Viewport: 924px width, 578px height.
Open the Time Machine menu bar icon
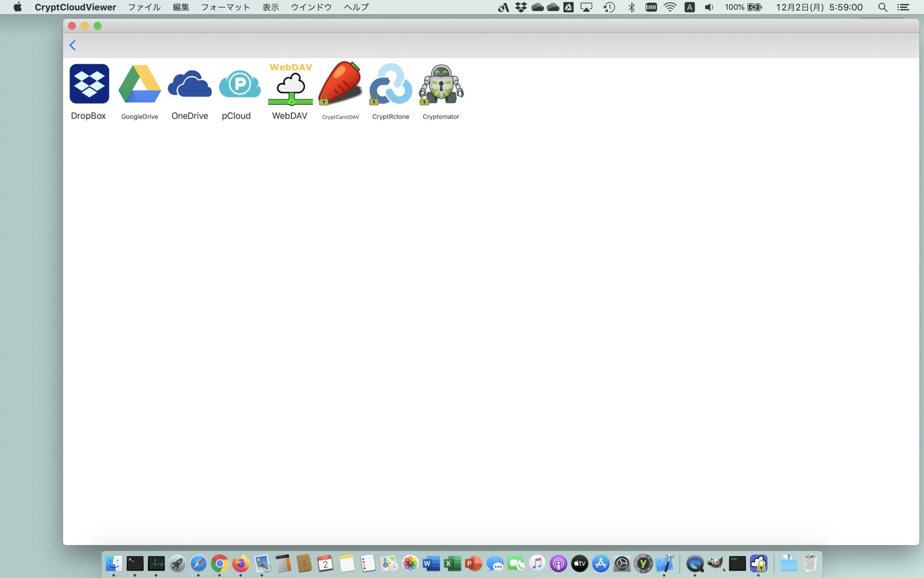click(609, 7)
